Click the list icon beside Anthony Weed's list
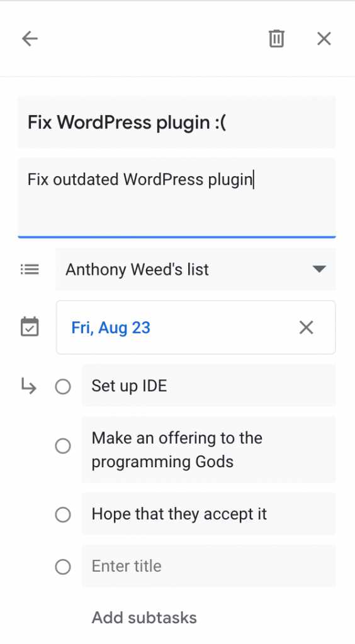 (x=30, y=269)
